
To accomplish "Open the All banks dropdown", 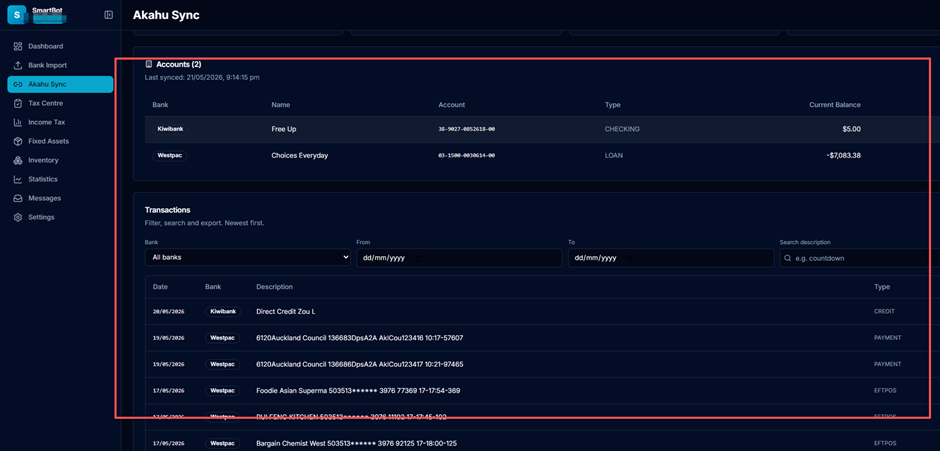I will 248,257.
